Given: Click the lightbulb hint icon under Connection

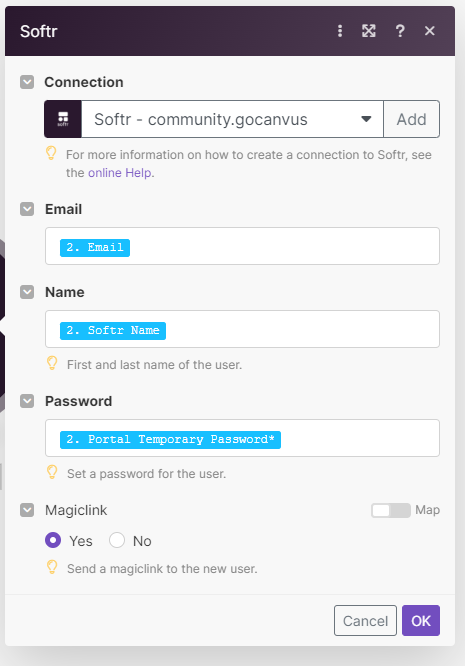Looking at the screenshot, I should (51, 153).
